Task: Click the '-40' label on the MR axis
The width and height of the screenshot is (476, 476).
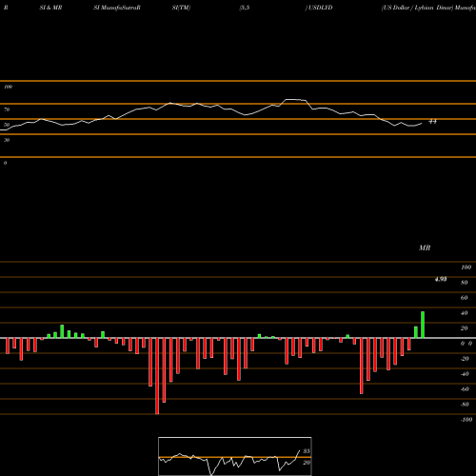Action: (465, 374)
